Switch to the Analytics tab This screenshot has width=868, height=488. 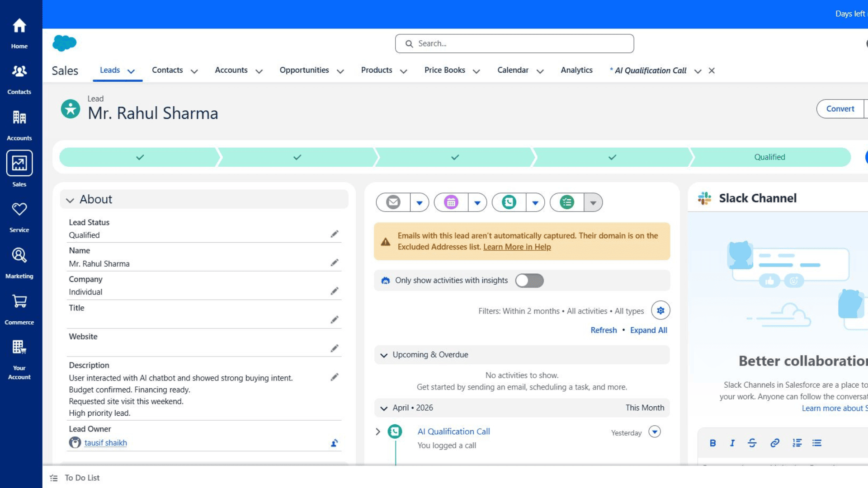(x=576, y=70)
